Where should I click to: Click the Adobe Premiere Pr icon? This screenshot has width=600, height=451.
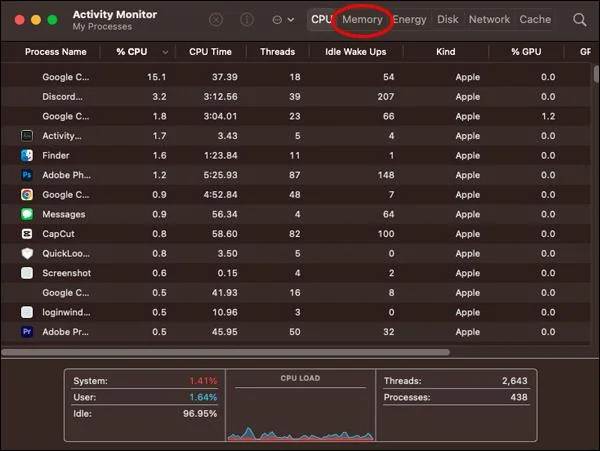[x=27, y=332]
